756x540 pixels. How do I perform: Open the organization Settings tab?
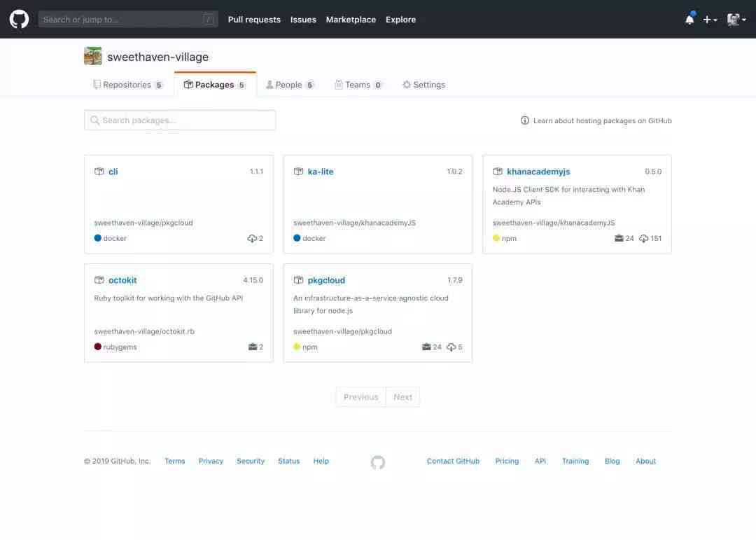(x=423, y=85)
